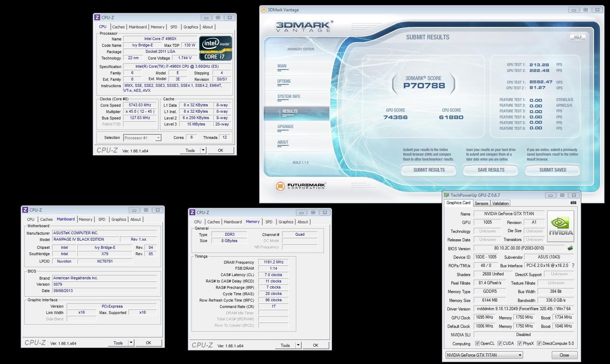
Task: Minimize the 3DMark Vantage window
Action: pyautogui.click(x=574, y=10)
